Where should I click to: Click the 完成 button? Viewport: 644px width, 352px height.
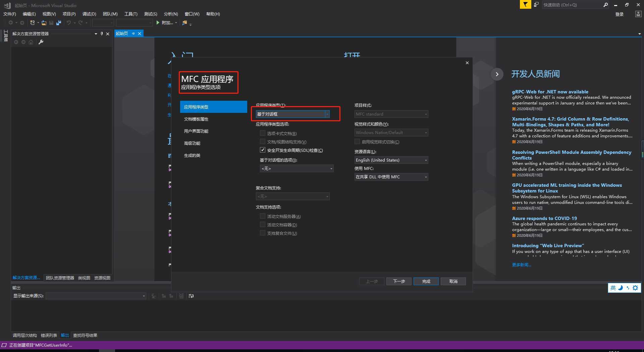click(x=426, y=281)
